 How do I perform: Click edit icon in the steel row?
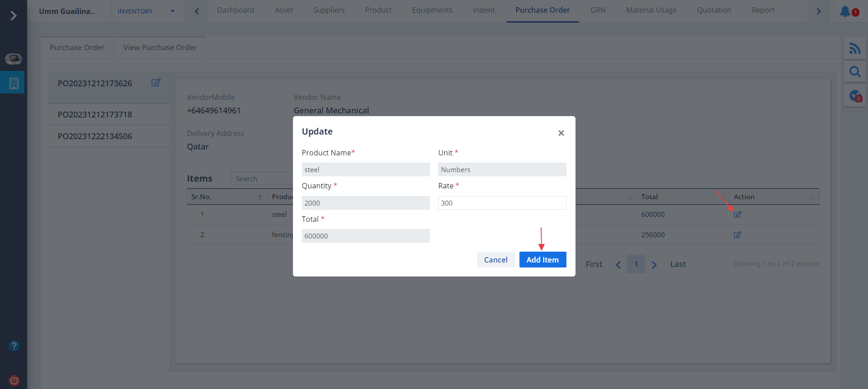(737, 215)
